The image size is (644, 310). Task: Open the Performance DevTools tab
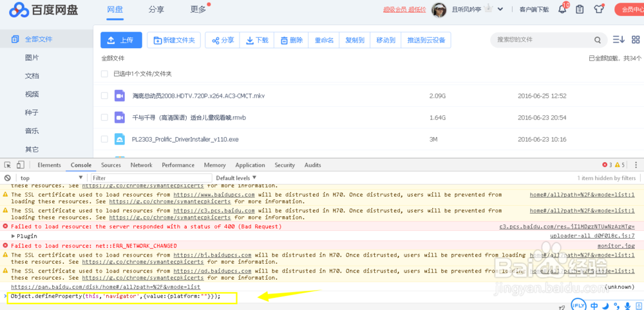[x=178, y=165]
